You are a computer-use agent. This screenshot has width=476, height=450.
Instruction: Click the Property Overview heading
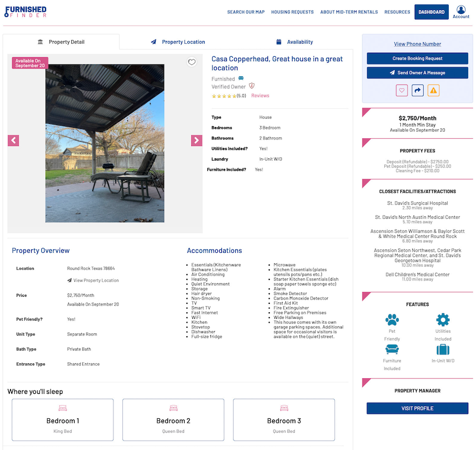tap(41, 251)
